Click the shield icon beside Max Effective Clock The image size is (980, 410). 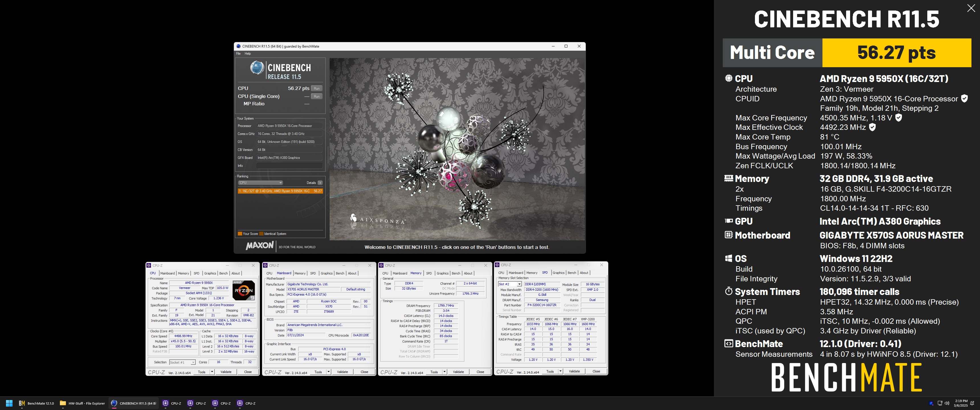click(872, 127)
